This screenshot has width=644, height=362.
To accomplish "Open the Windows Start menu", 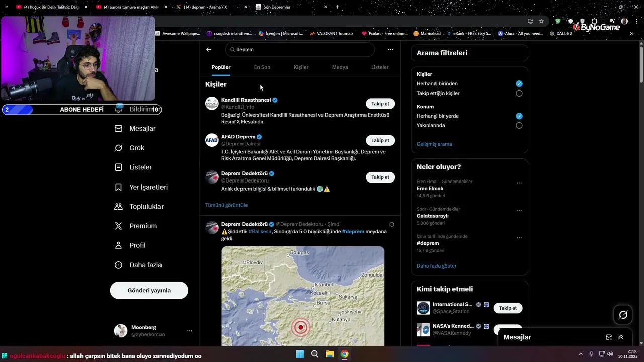I will (300, 354).
